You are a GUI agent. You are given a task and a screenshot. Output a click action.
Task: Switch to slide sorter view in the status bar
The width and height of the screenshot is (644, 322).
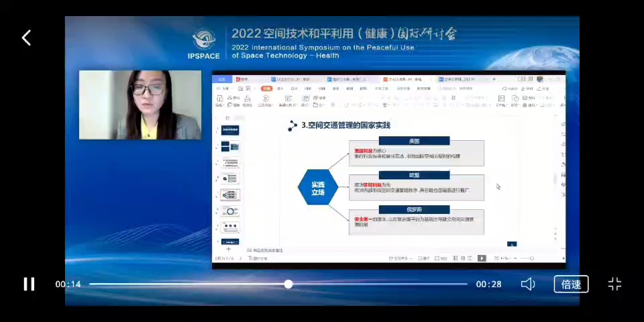[x=463, y=258]
